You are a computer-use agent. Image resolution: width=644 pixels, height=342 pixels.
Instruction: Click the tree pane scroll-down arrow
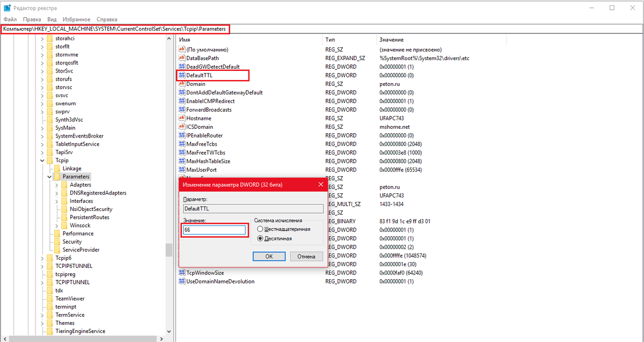tap(169, 331)
